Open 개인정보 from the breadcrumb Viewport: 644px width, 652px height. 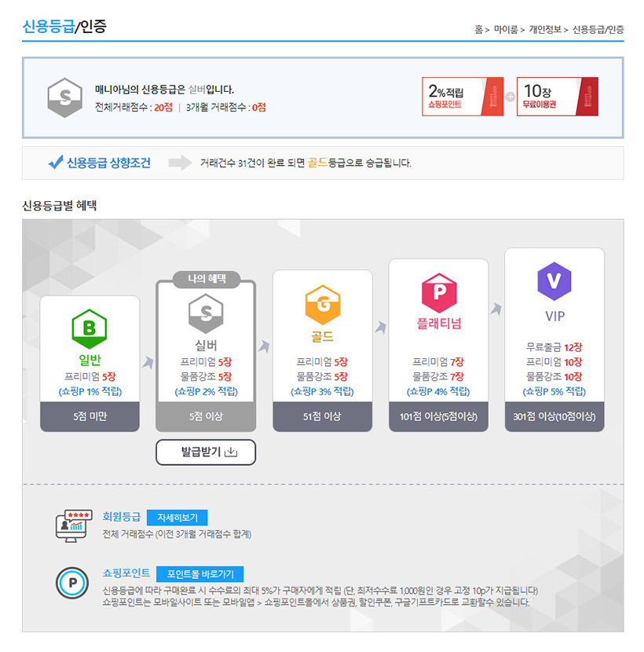point(545,30)
